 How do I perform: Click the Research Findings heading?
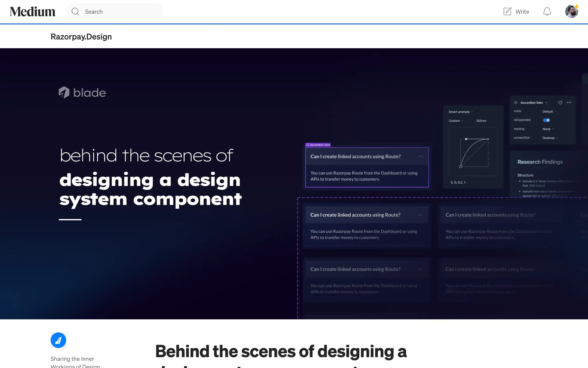[540, 162]
